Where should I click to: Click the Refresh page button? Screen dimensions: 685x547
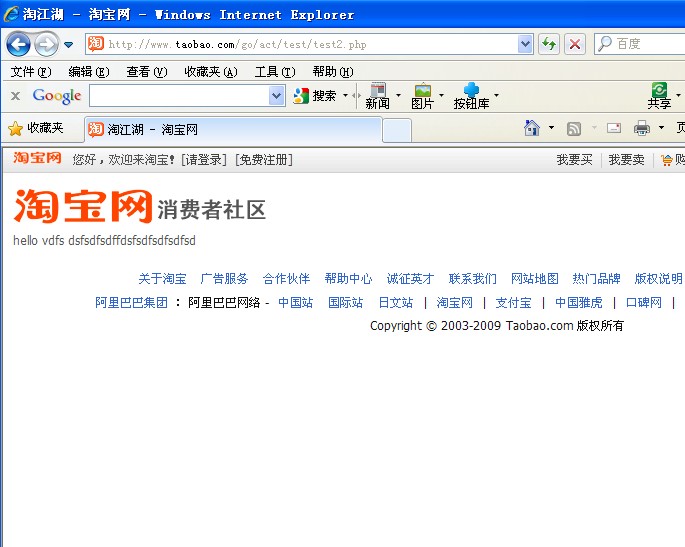(549, 44)
